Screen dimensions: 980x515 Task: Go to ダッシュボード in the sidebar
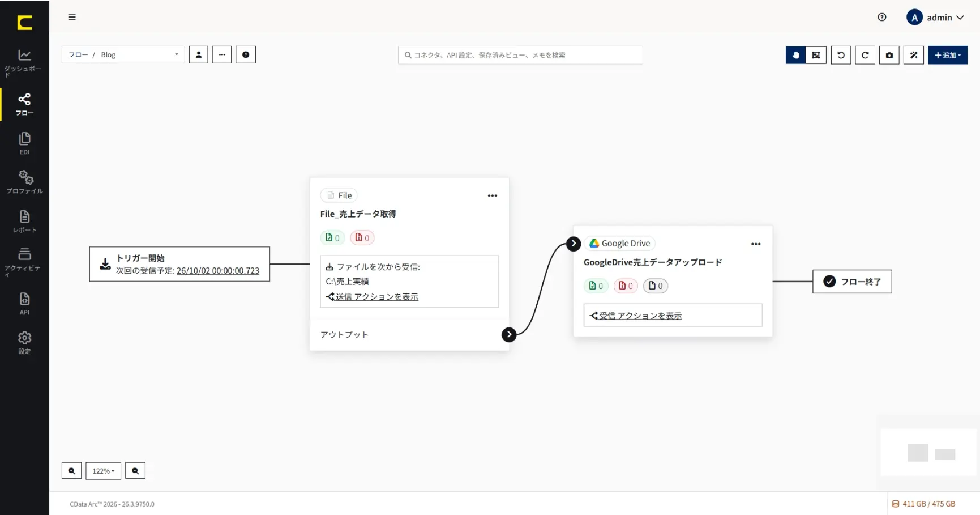24,63
